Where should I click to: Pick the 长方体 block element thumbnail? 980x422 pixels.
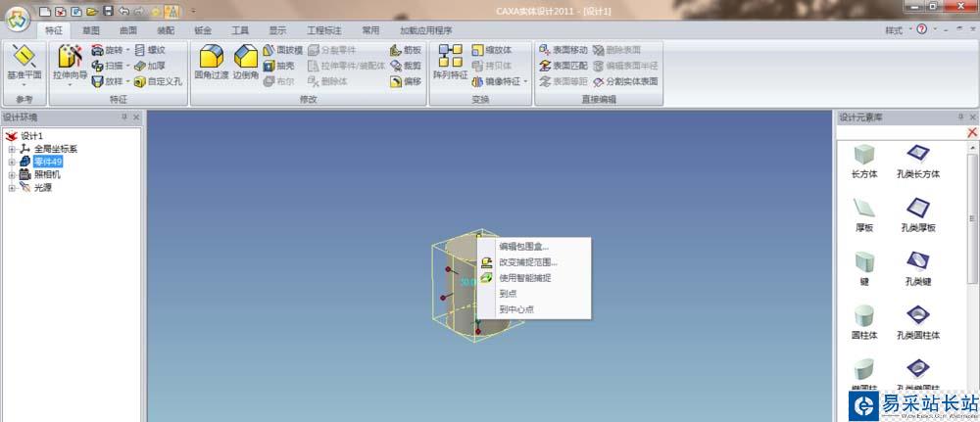tap(864, 155)
